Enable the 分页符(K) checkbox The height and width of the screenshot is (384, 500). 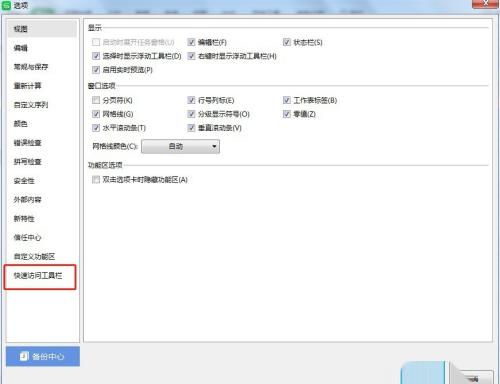(x=96, y=100)
